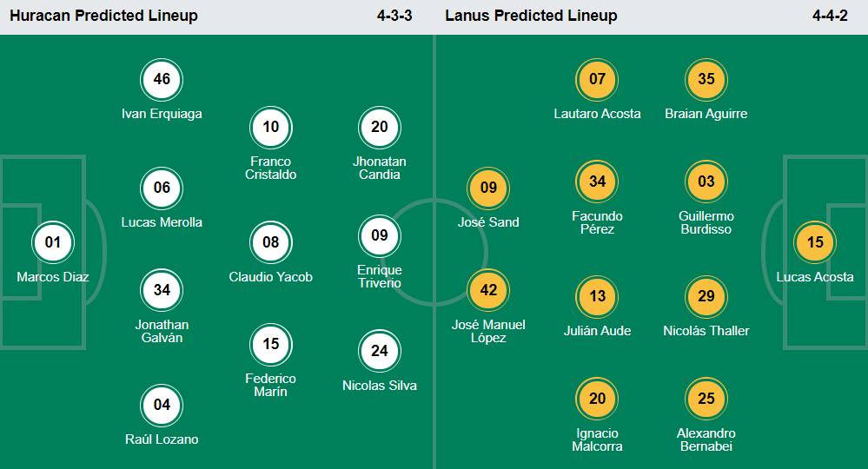Select the Huracan 4-3-3 formation label
The image size is (868, 469).
pyautogui.click(x=394, y=16)
